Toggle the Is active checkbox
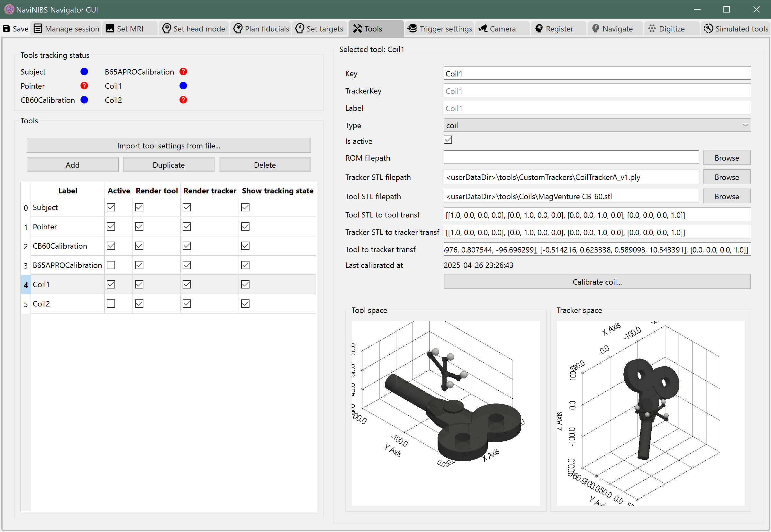Viewport: 771px width, 532px height. (448, 140)
